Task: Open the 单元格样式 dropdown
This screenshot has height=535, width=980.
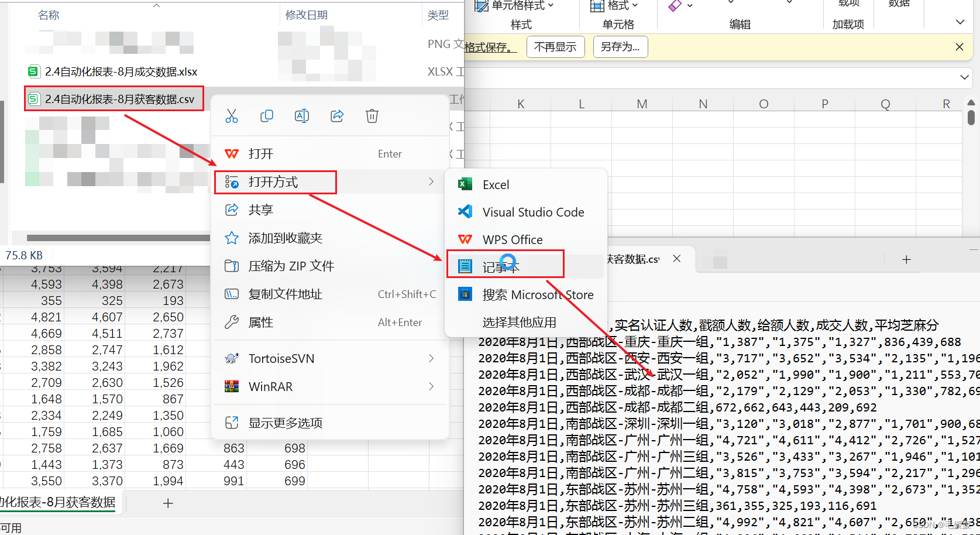Action: [x=515, y=6]
